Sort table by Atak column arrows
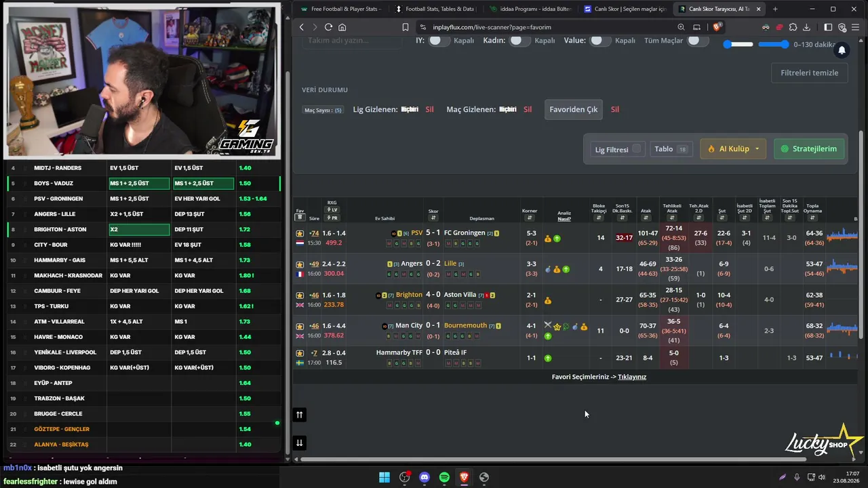Image resolution: width=868 pixels, height=488 pixels. [x=646, y=218]
